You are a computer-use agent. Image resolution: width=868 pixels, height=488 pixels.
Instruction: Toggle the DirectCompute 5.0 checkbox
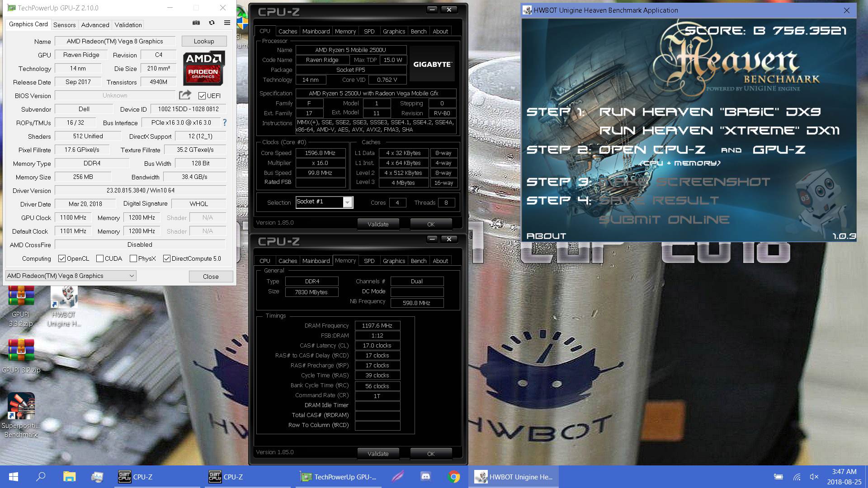tap(167, 258)
